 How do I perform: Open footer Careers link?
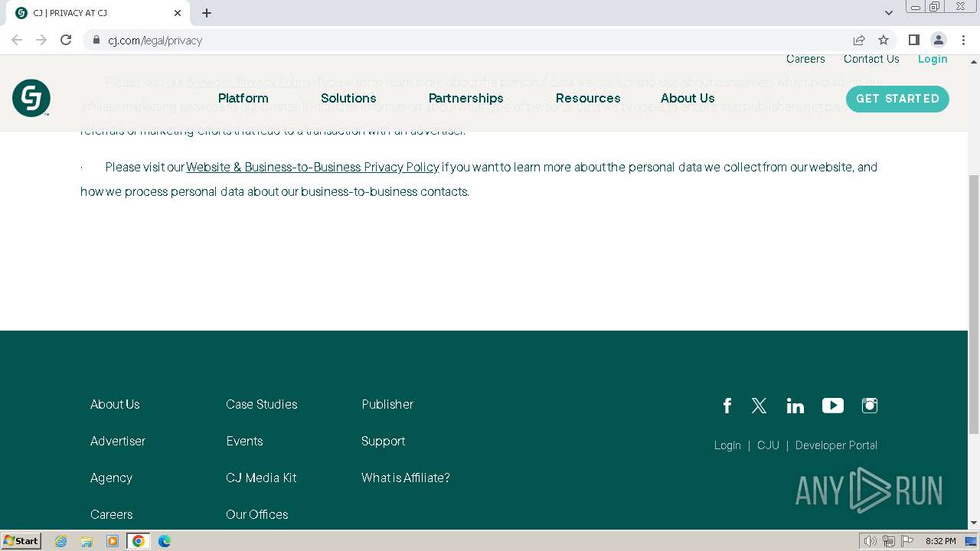coord(111,514)
